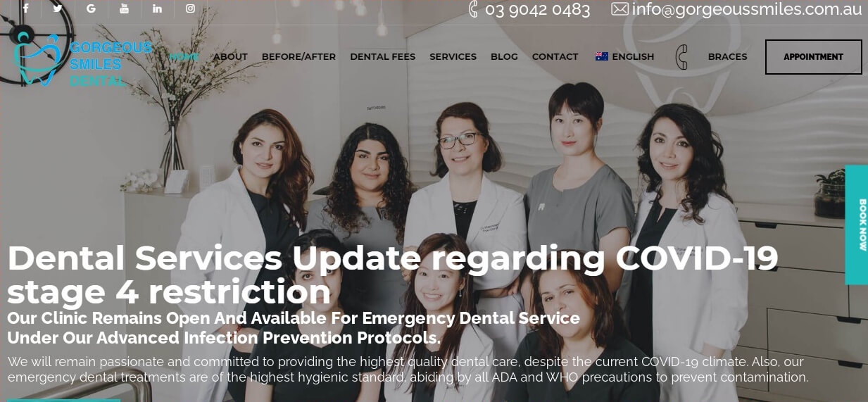Image resolution: width=868 pixels, height=402 pixels.
Task: Open the Dental Fees page
Action: [x=382, y=57]
